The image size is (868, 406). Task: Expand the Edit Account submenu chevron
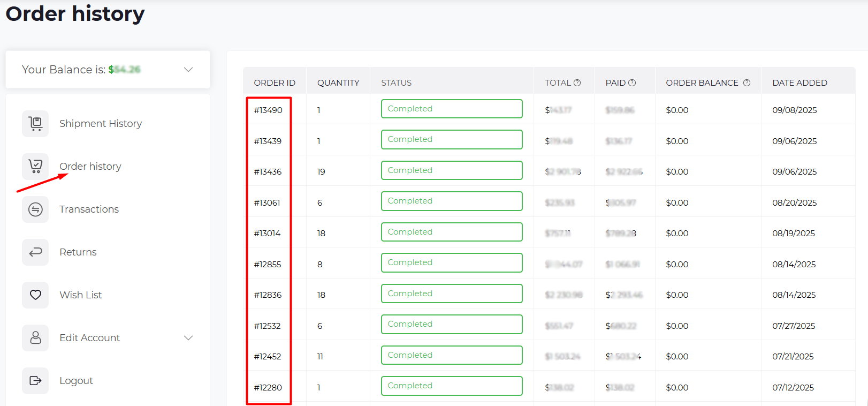click(x=188, y=338)
